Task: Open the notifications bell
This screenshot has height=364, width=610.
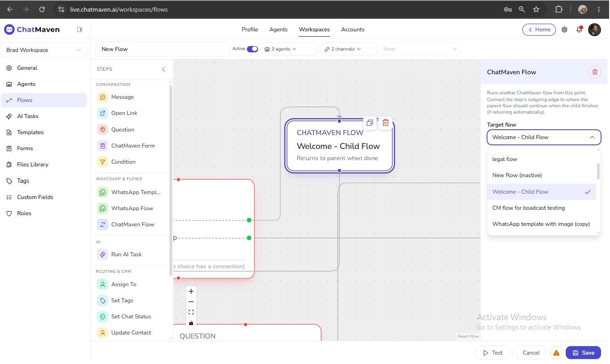Action: pyautogui.click(x=580, y=30)
